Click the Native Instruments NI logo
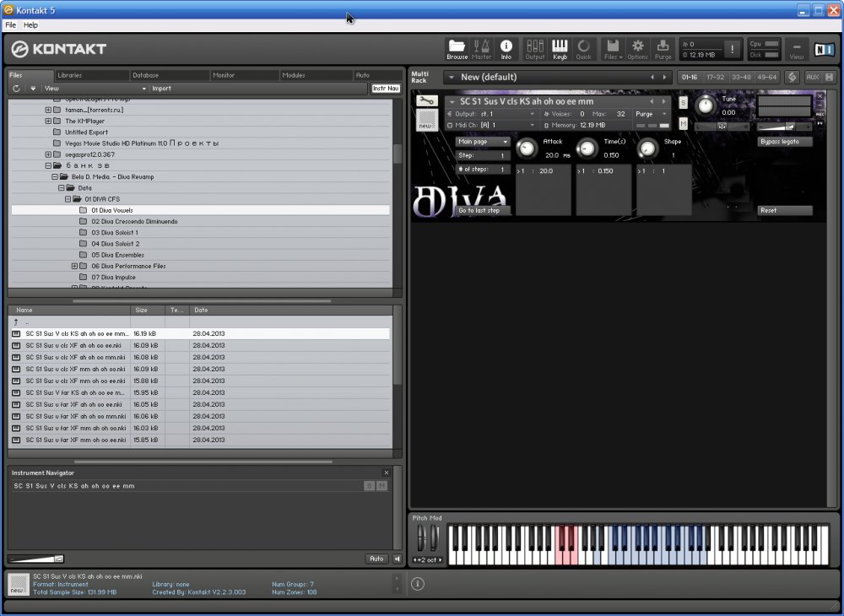The image size is (844, 616). pos(824,50)
